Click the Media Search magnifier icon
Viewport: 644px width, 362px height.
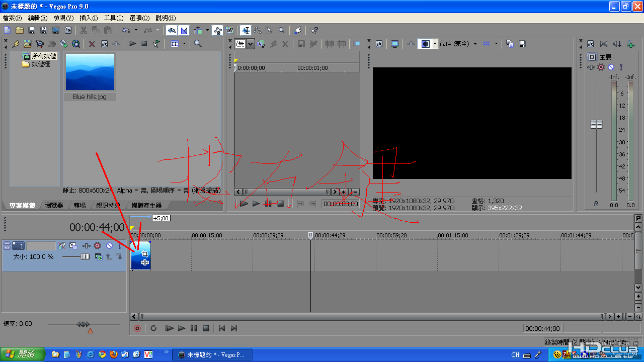tap(198, 44)
